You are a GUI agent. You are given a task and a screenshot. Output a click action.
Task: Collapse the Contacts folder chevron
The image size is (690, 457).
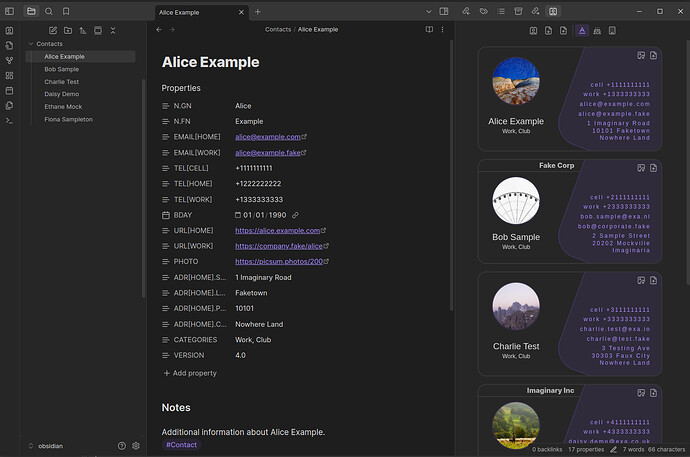[x=31, y=44]
